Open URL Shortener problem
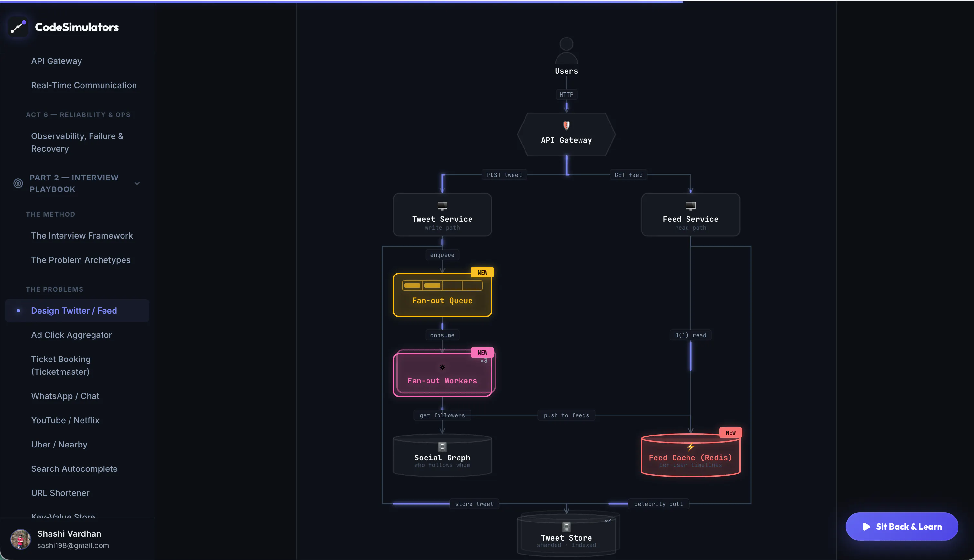Screen dimensions: 974x560 coord(60,493)
